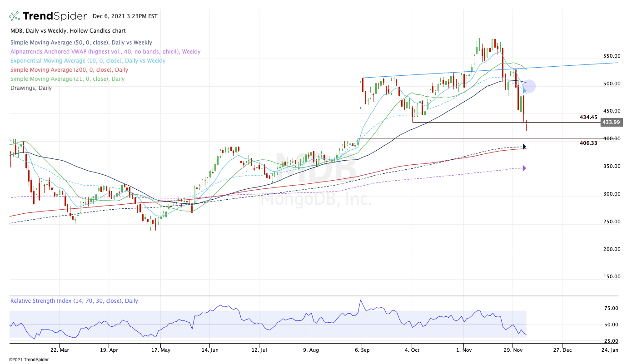Toggle the Simple Moving Average 200 legend entry
The image size is (632, 364).
69,70
